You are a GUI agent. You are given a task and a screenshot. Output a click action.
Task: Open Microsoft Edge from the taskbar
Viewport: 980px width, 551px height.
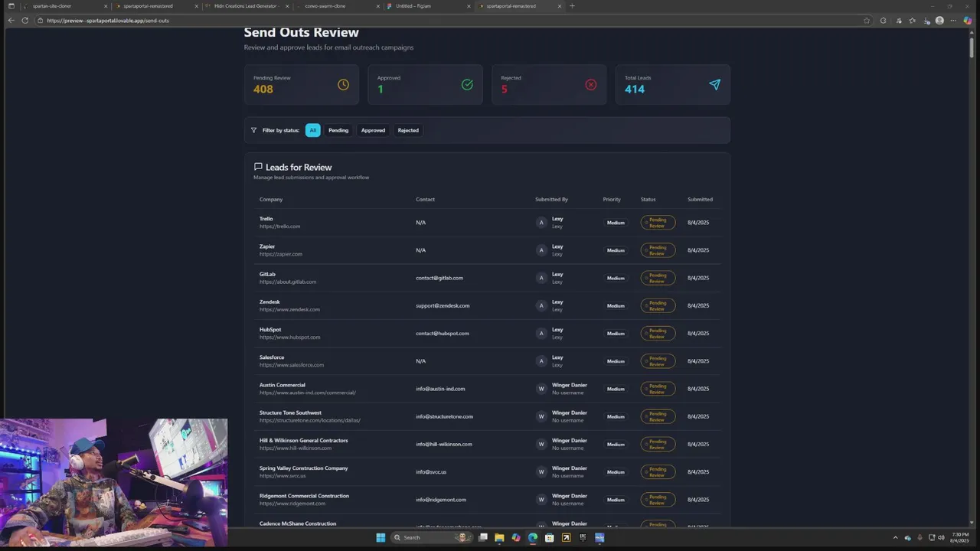533,537
